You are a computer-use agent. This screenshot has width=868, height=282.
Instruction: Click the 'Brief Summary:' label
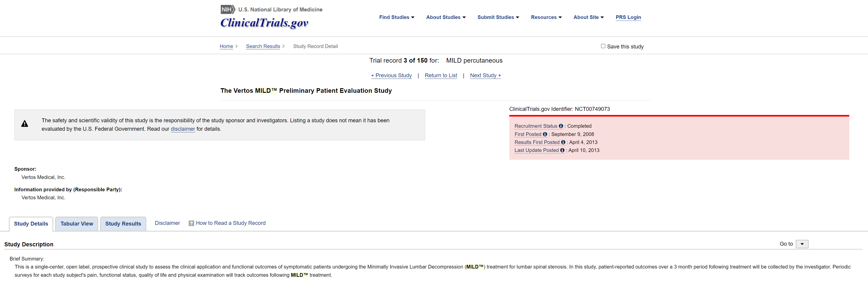[27, 259]
